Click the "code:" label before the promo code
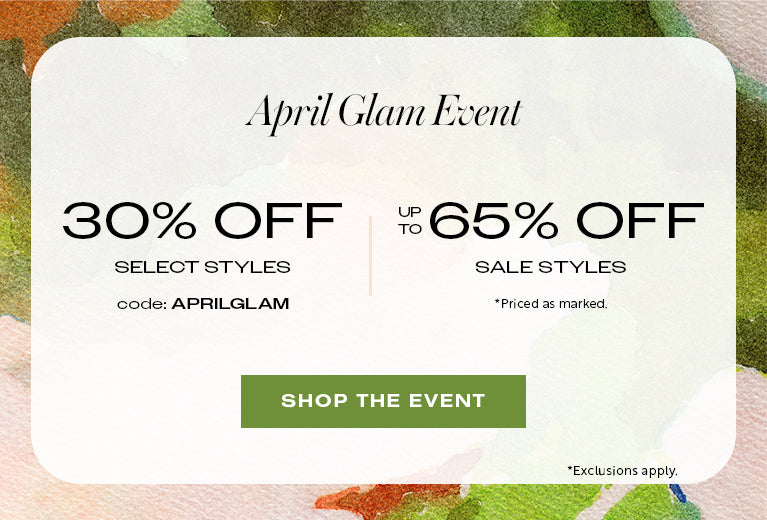 tap(141, 303)
